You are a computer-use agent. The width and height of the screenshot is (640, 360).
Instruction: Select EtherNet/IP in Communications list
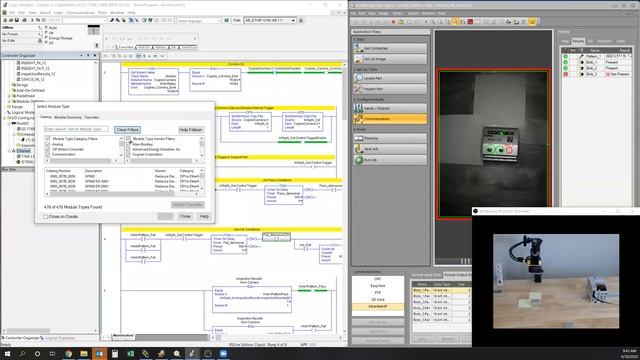(x=378, y=307)
